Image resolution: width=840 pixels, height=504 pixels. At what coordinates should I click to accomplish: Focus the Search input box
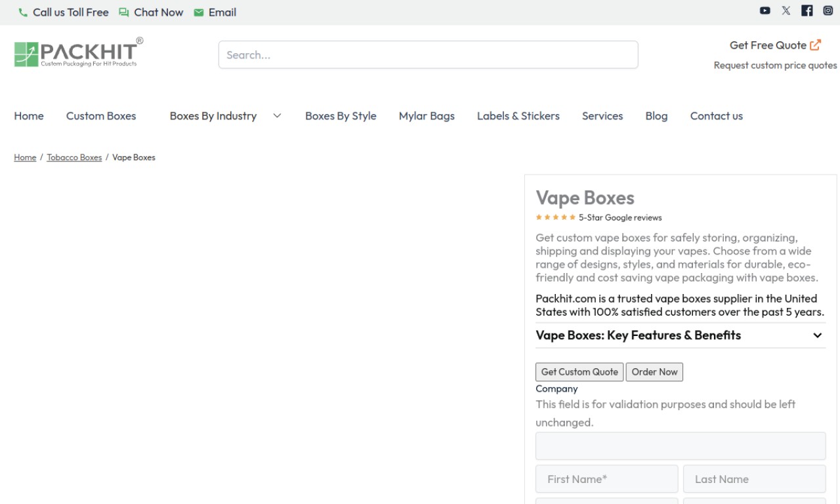[x=428, y=55]
